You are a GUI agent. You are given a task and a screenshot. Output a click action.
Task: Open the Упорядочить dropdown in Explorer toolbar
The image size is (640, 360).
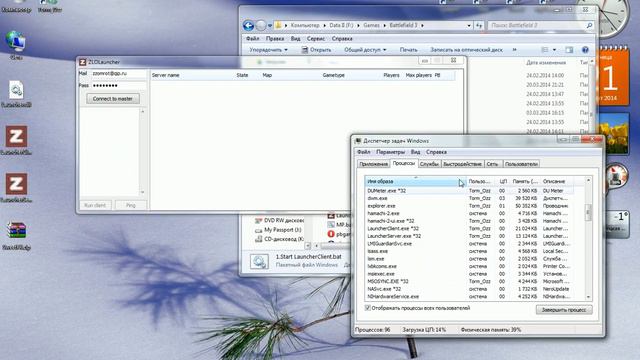pos(268,50)
